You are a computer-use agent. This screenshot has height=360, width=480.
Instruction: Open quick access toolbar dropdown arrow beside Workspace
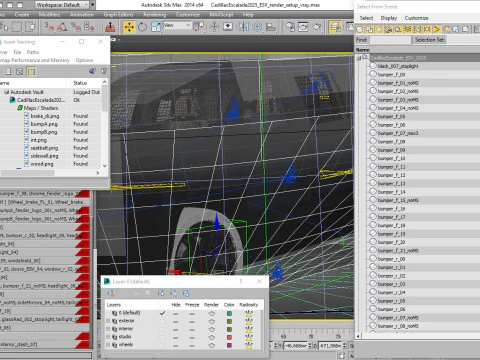click(x=93, y=5)
